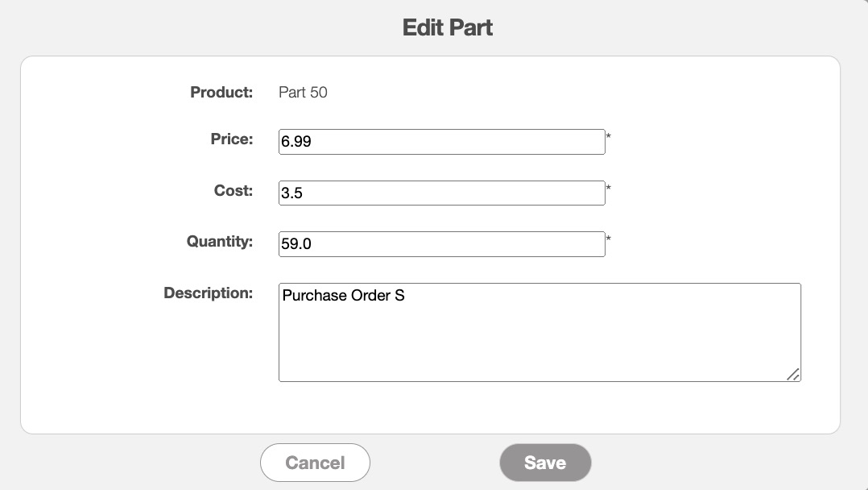Click the Price label

pyautogui.click(x=231, y=139)
